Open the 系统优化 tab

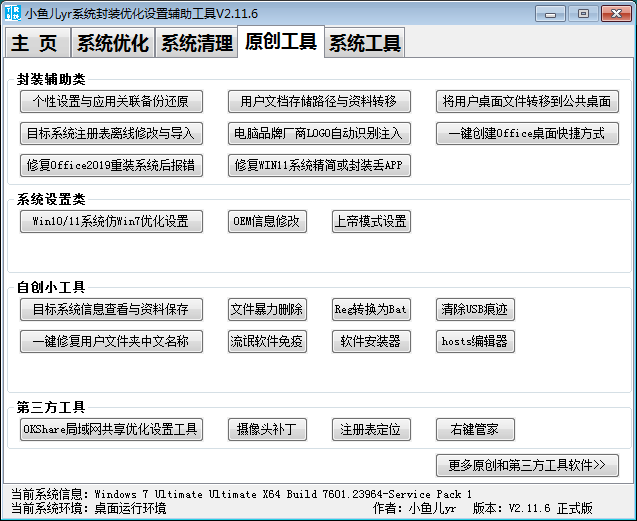click(113, 43)
